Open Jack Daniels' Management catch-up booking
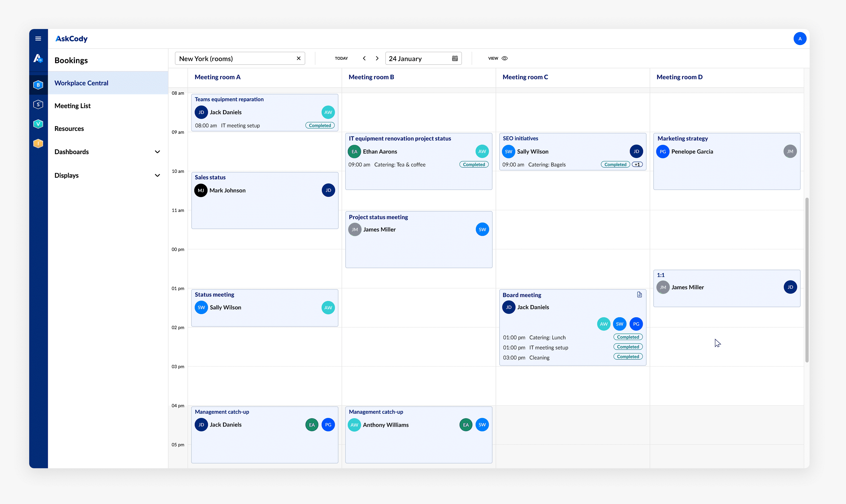 (265, 435)
